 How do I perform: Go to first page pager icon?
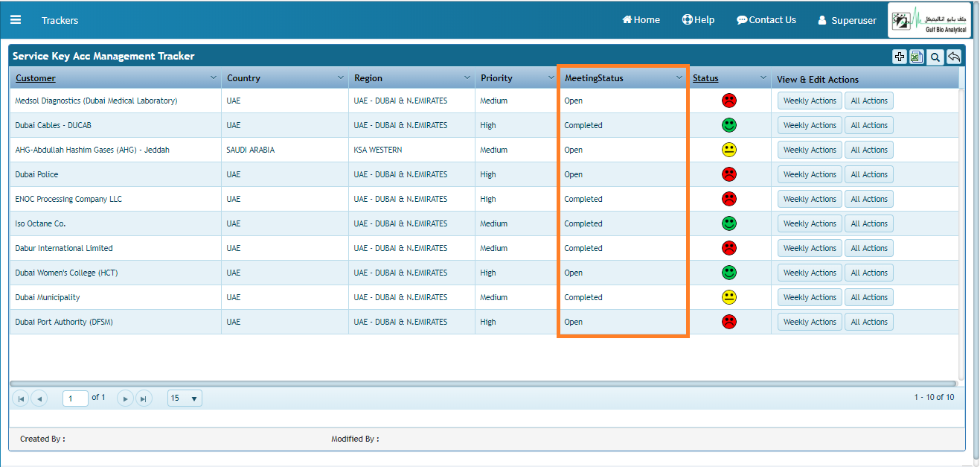(21, 398)
